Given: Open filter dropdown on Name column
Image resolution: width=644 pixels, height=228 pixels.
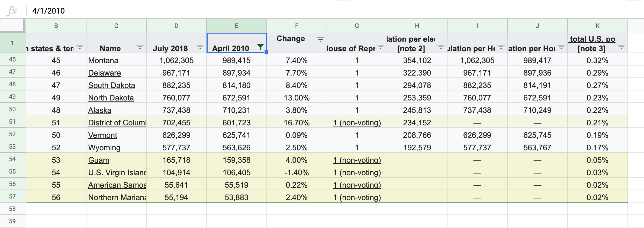Looking at the screenshot, I should pyautogui.click(x=140, y=47).
